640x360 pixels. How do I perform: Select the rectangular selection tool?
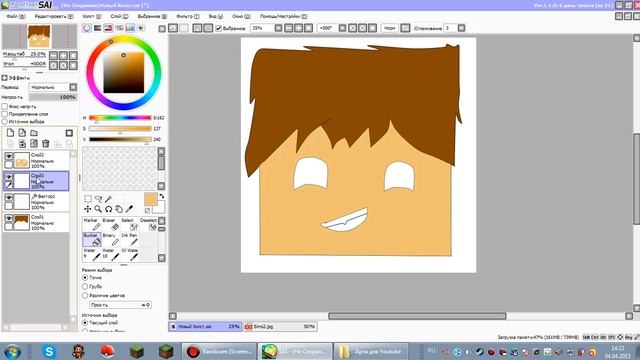[x=88, y=199]
